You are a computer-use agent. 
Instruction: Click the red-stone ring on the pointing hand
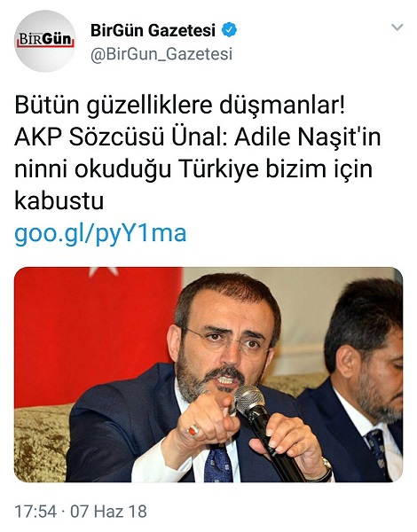193,431
